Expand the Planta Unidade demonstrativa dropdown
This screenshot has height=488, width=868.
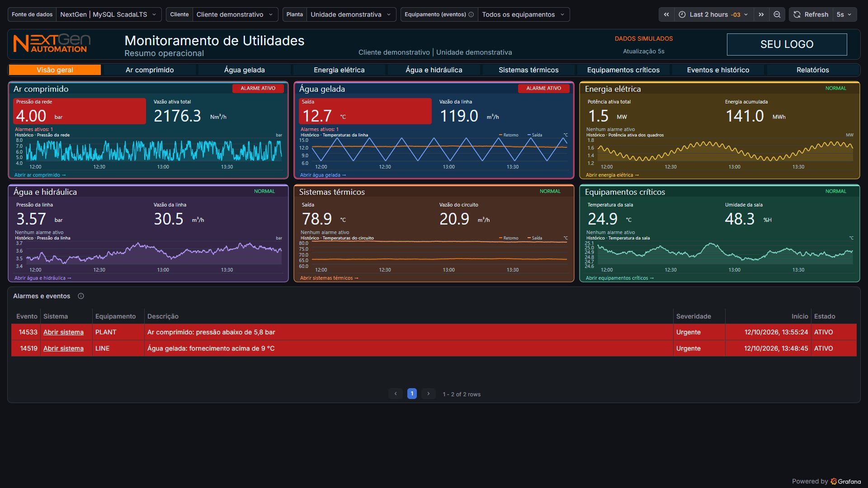point(351,14)
